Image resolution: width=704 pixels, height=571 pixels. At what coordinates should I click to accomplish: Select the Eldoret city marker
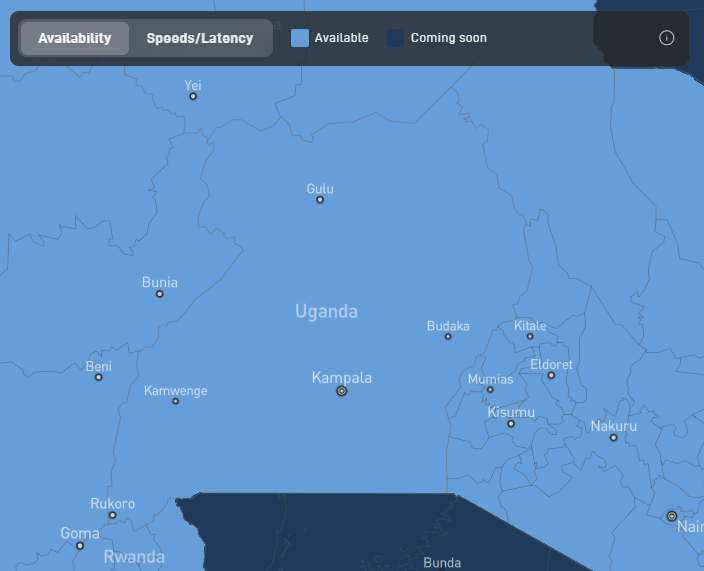(551, 375)
